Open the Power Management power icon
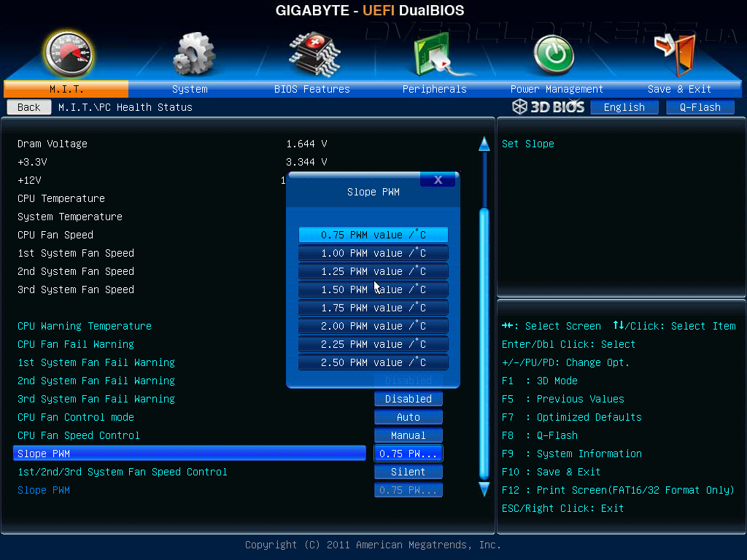This screenshot has height=560, width=747. tap(554, 55)
